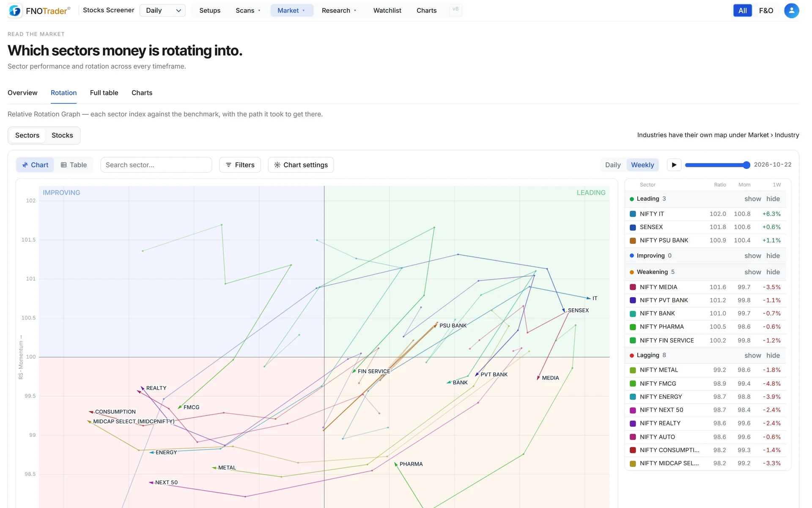Switch to Stocks view
The image size is (812, 508).
click(62, 135)
